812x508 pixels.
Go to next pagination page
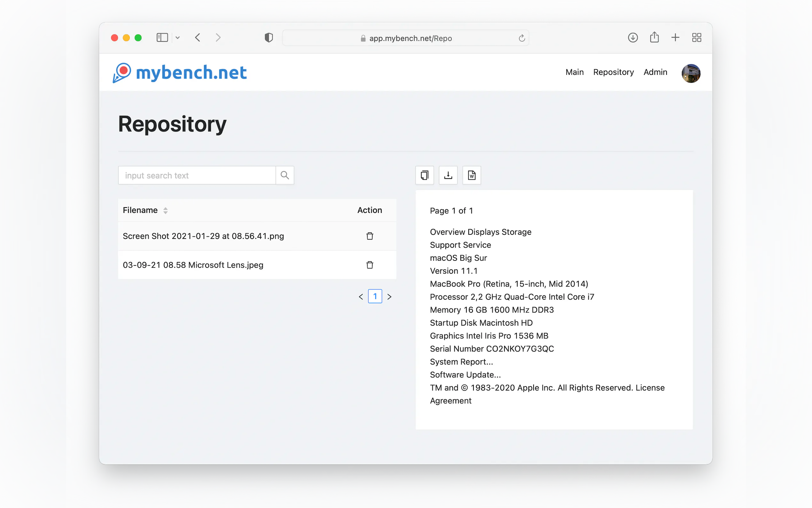[389, 297]
